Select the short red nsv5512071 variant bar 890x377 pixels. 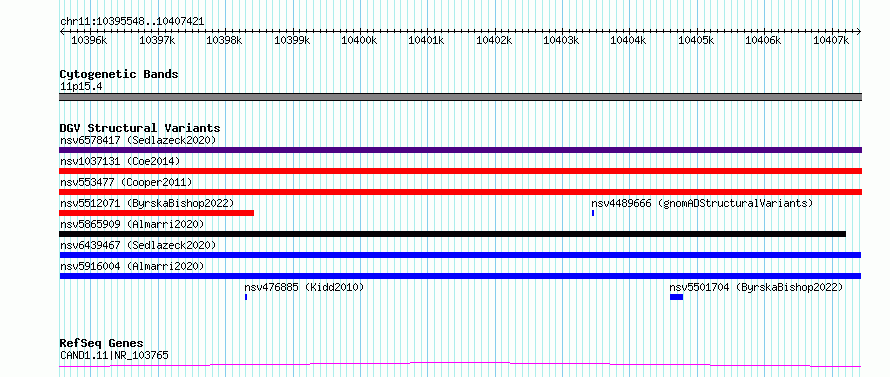pyautogui.click(x=156, y=213)
